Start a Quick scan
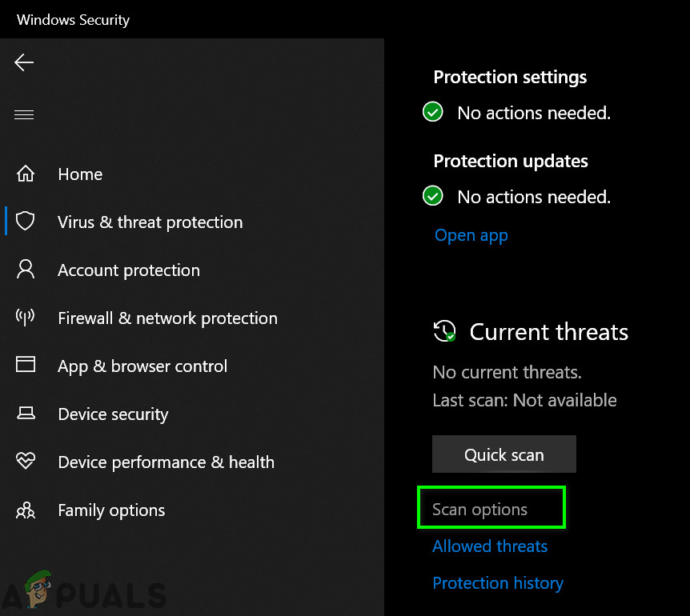690x616 pixels. click(x=503, y=454)
